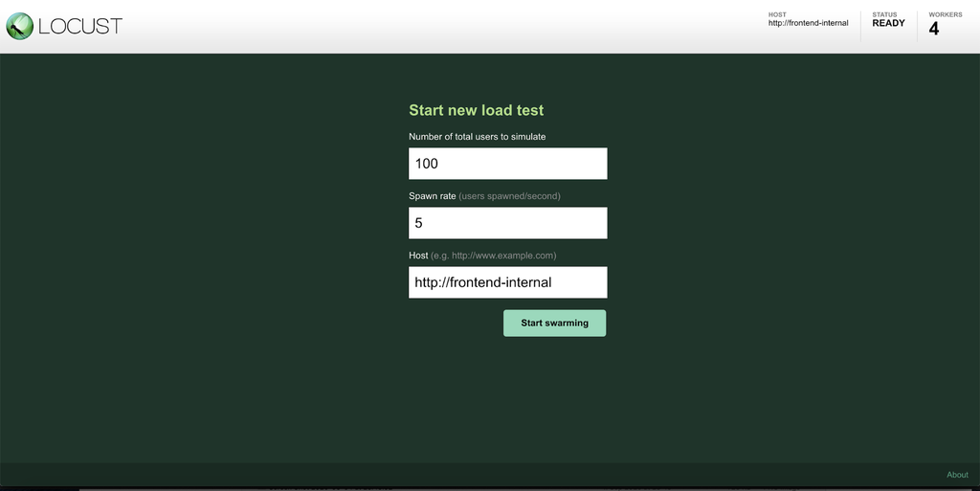The height and width of the screenshot is (491, 980).
Task: Click the STATUS header label
Action: click(884, 14)
